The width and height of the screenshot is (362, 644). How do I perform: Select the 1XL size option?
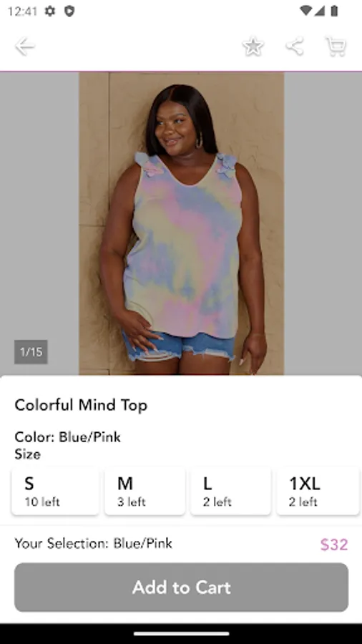(318, 491)
